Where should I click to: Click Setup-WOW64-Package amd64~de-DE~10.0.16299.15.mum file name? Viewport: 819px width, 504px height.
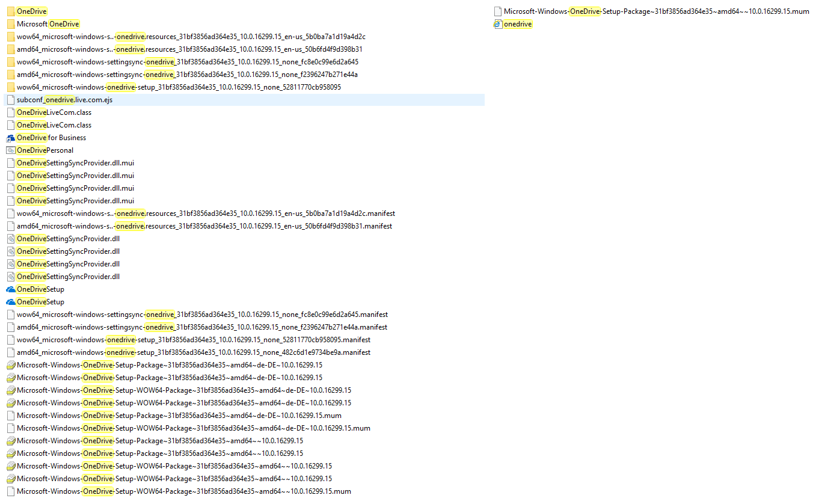(x=194, y=428)
